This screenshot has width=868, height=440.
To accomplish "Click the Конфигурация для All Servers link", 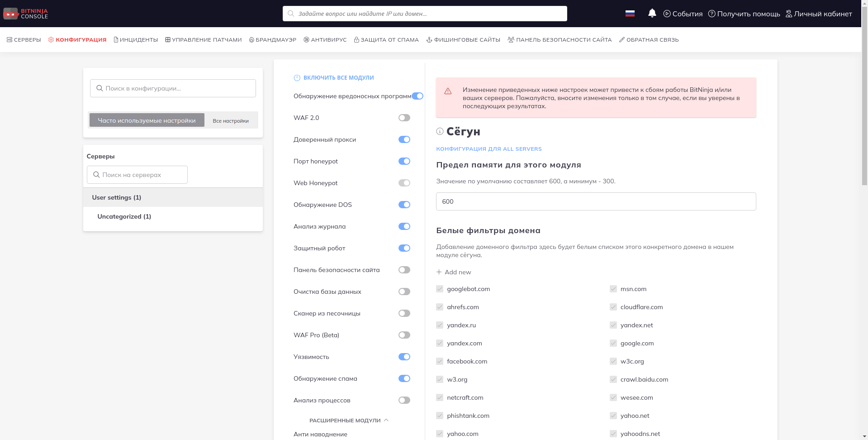I will (489, 149).
